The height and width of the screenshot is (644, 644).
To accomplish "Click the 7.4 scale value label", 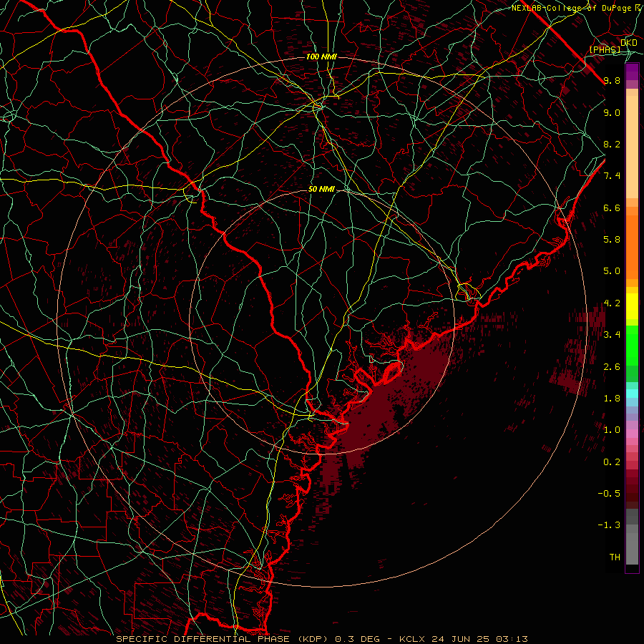I will [612, 176].
